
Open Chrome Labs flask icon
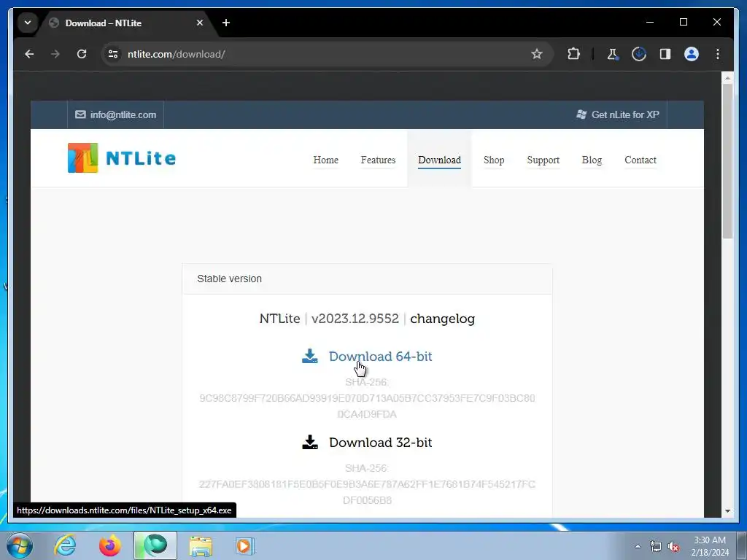(x=613, y=54)
